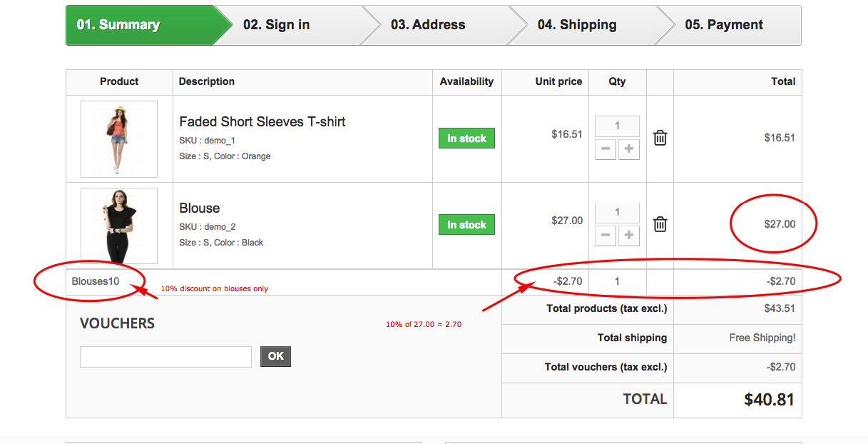Viewport: 868px width, 444px height.
Task: Apply voucher with the OK button
Action: tap(275, 356)
